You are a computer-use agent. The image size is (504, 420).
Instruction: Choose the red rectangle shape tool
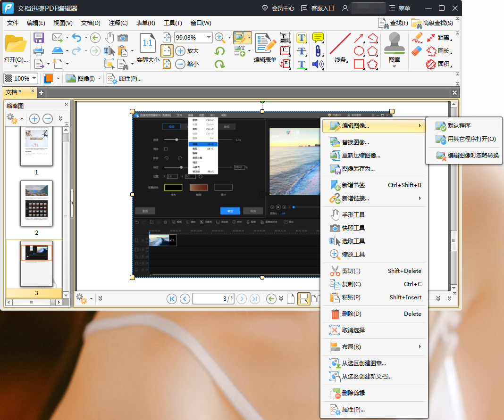click(359, 64)
